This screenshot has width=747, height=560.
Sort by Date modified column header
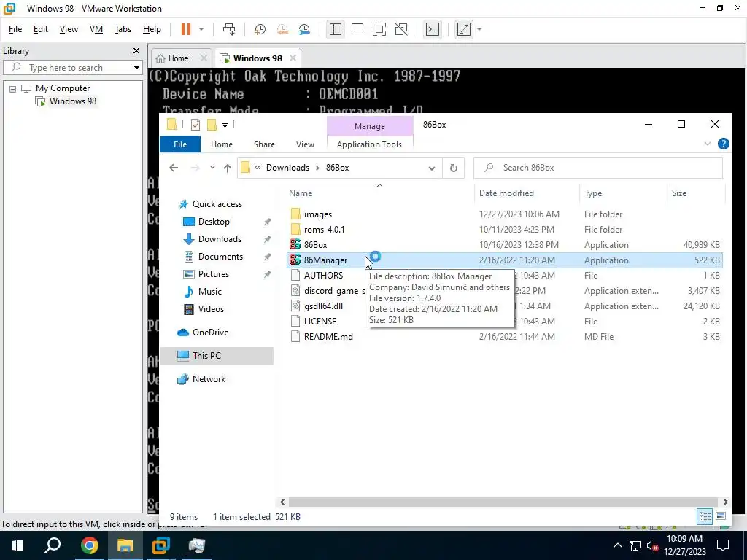click(506, 192)
